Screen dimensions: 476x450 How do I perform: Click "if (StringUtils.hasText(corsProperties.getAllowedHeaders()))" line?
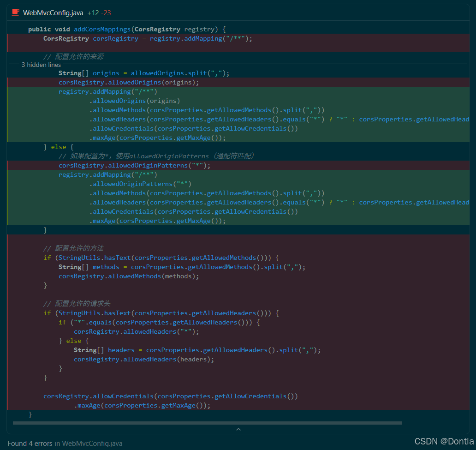pyautogui.click(x=161, y=313)
